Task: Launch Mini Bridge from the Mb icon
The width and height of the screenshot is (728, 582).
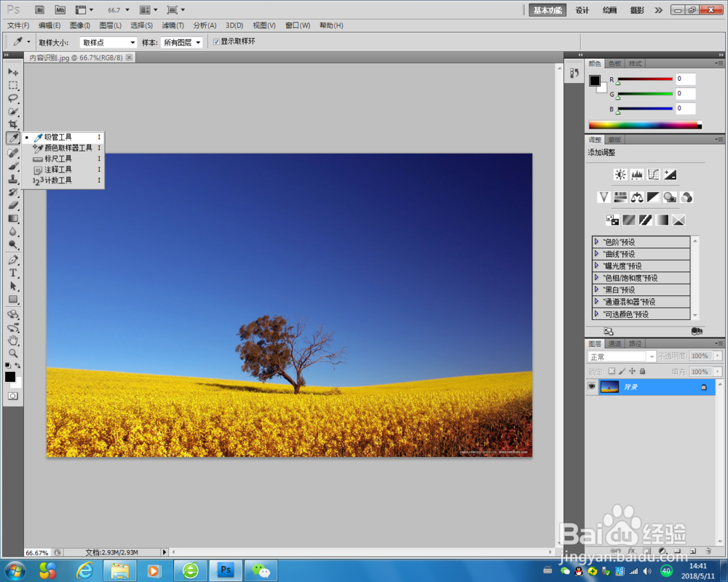Action: click(60, 9)
